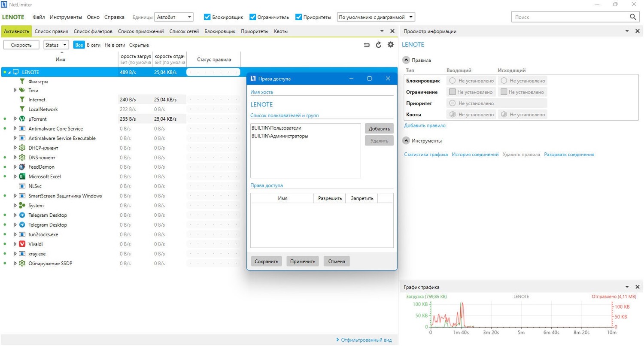Click the µTorrent application icon

coord(22,119)
